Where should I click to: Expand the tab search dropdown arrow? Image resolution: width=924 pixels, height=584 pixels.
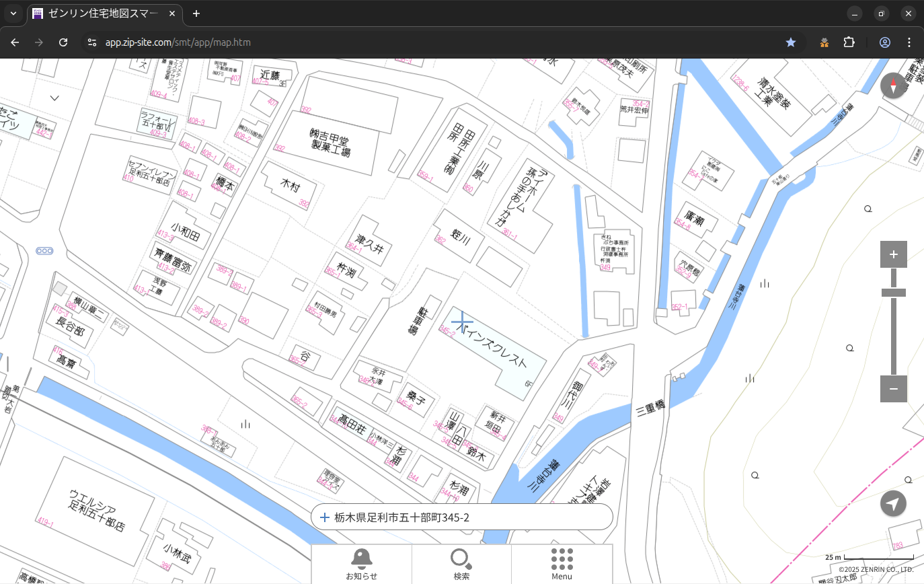pyautogui.click(x=13, y=13)
